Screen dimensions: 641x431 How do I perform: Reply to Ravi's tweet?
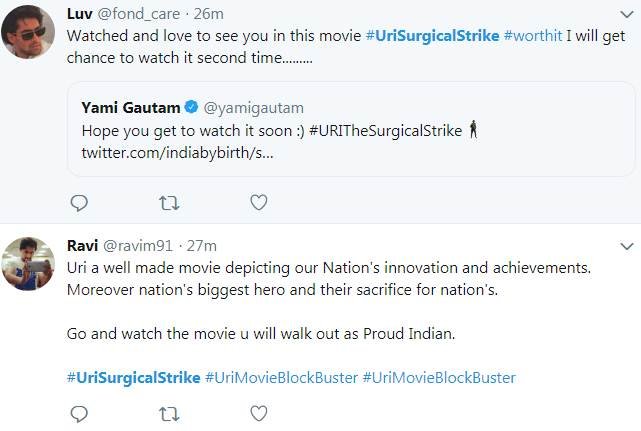point(80,413)
